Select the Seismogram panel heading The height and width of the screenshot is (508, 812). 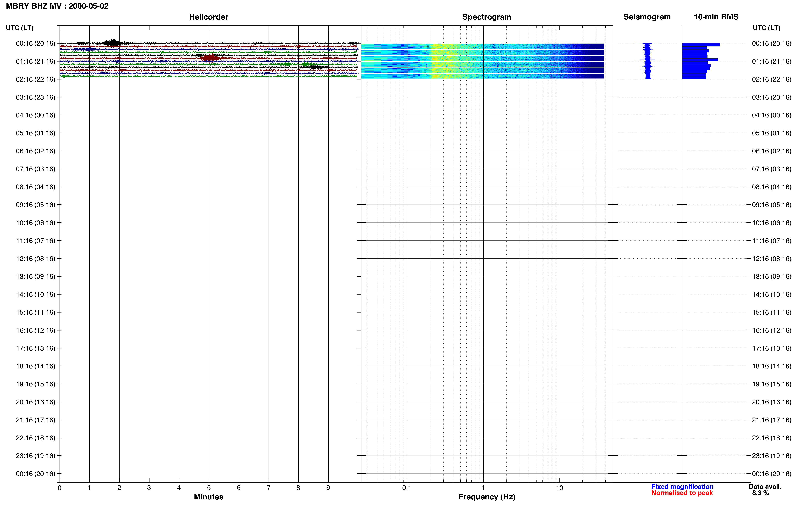(x=647, y=17)
